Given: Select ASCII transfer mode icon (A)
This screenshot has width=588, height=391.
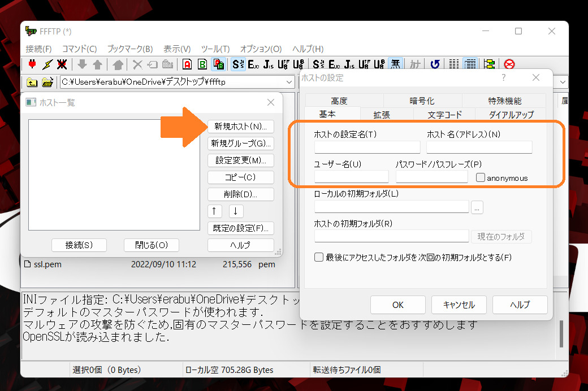Looking at the screenshot, I should click(187, 64).
